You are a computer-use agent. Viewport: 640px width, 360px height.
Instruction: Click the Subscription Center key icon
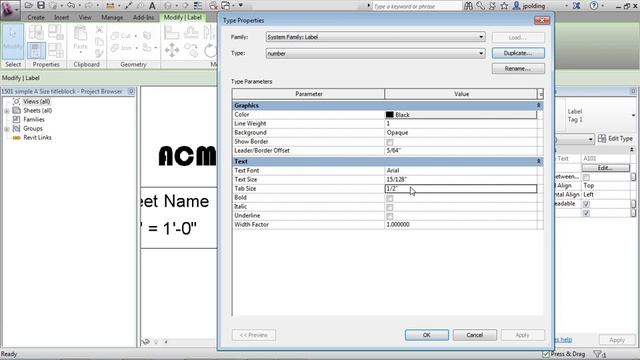click(480, 6)
